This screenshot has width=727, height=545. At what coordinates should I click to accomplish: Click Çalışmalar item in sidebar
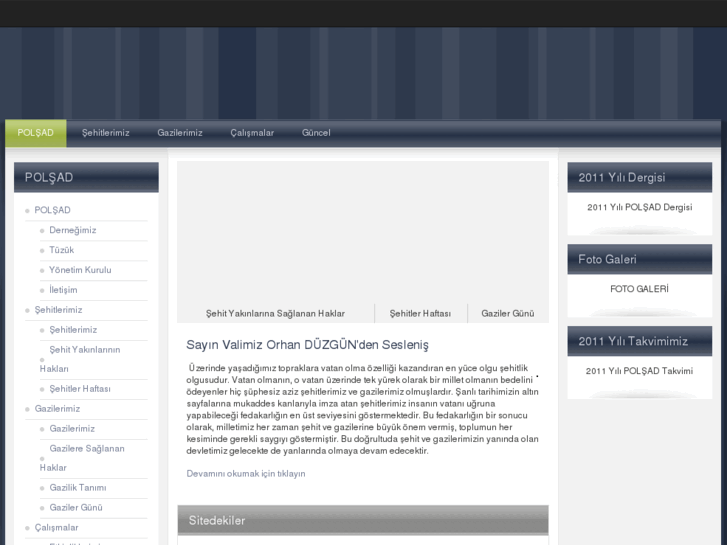pyautogui.click(x=57, y=527)
